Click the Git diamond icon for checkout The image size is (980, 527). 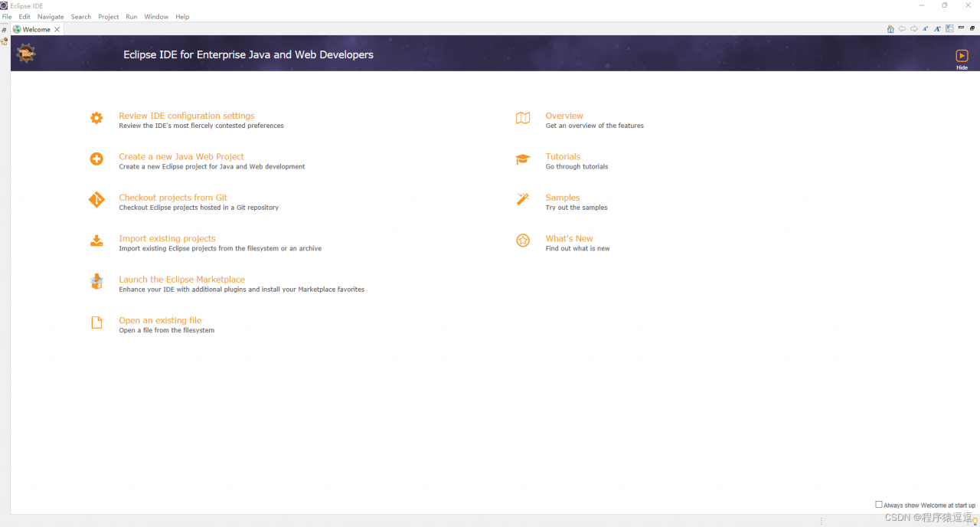pyautogui.click(x=96, y=200)
